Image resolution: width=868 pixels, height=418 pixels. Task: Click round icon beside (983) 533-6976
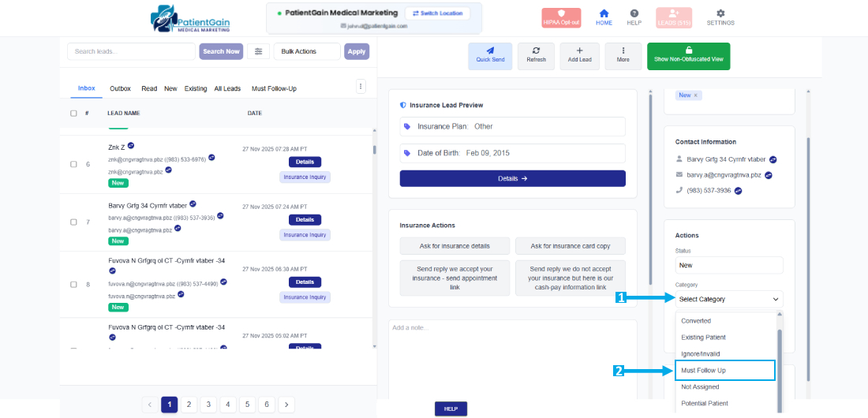pyautogui.click(x=211, y=158)
